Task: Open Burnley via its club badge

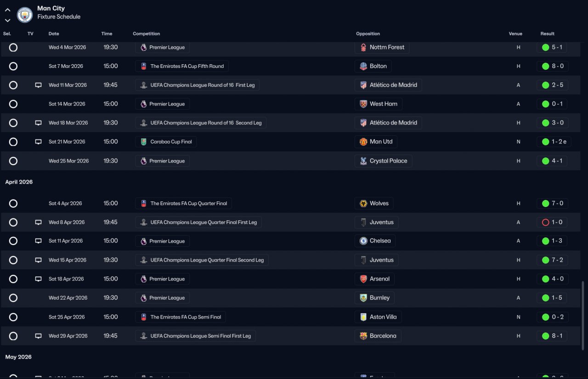Action: pyautogui.click(x=363, y=298)
